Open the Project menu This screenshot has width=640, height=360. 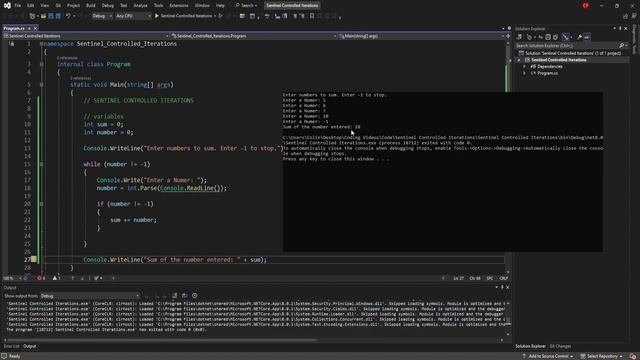coord(73,6)
